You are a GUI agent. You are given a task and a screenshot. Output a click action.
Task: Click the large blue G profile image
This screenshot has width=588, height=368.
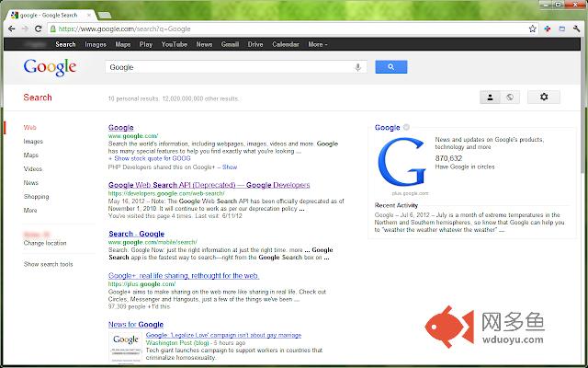pos(401,162)
